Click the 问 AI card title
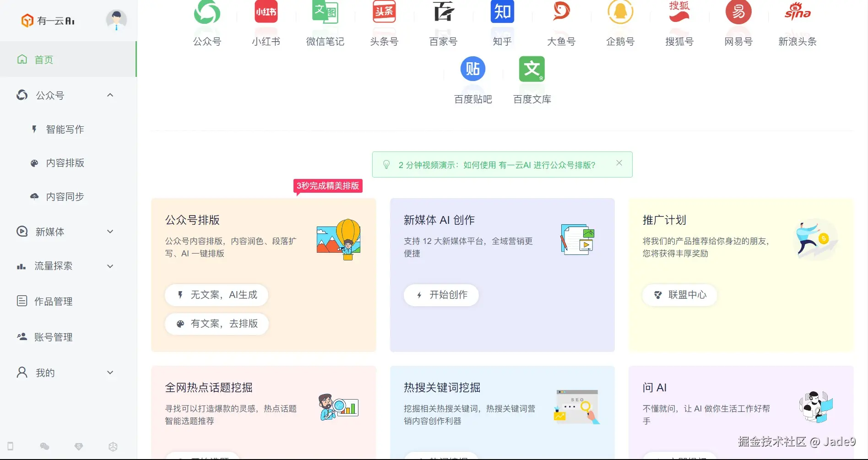Image resolution: width=868 pixels, height=460 pixels. tap(654, 388)
